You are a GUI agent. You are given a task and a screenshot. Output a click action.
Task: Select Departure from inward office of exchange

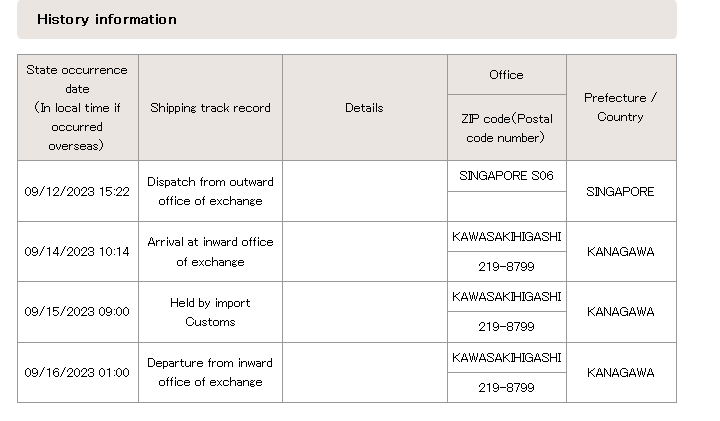point(210,372)
